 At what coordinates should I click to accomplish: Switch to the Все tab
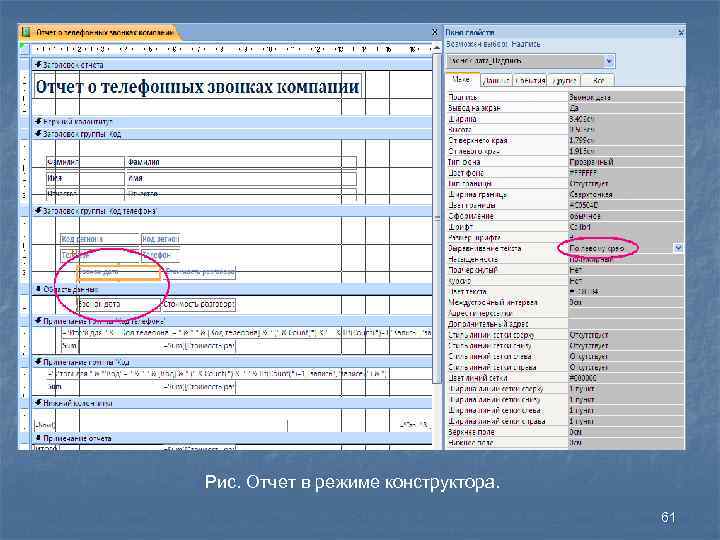(598, 81)
